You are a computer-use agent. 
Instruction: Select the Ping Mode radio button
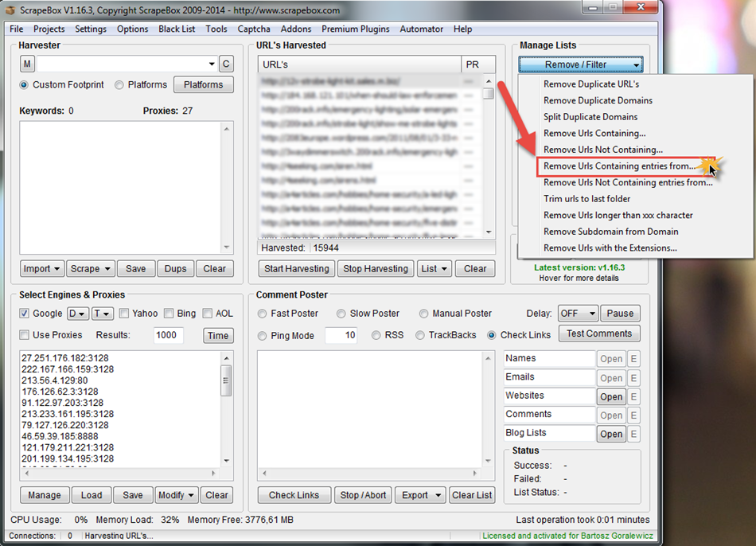coord(263,336)
